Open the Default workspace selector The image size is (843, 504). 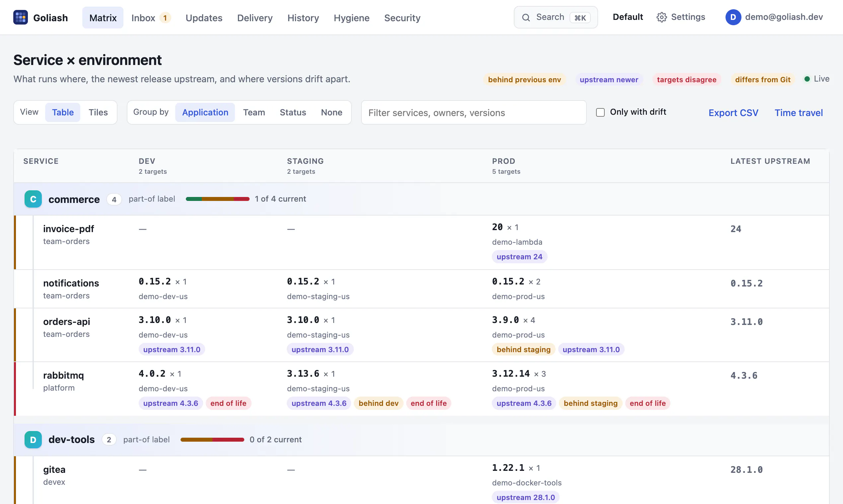[x=628, y=17]
